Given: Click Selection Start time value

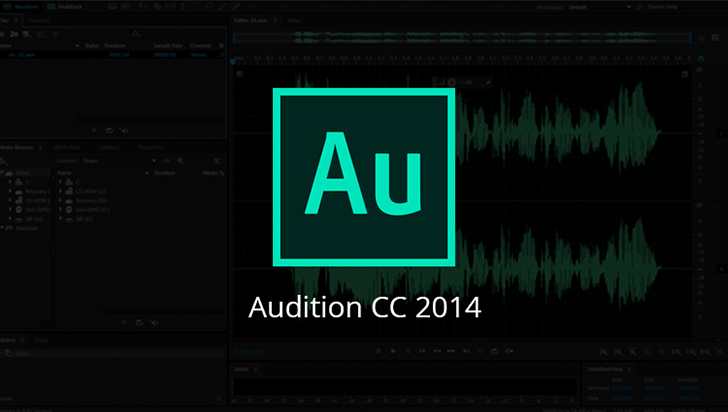Looking at the screenshot, I should 622,388.
